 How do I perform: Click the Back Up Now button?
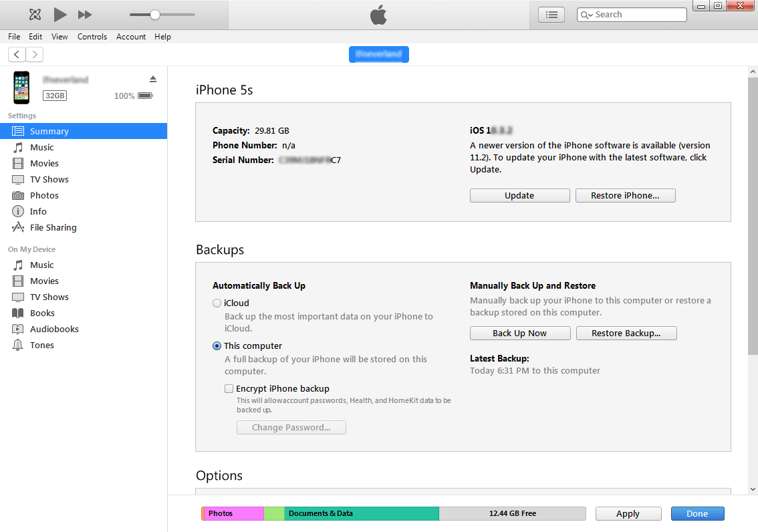[x=519, y=333]
